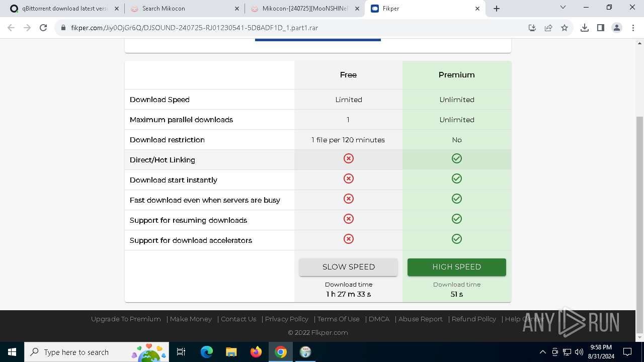This screenshot has height=362, width=644.
Task: Open the tab search chevron
Action: [563, 8]
